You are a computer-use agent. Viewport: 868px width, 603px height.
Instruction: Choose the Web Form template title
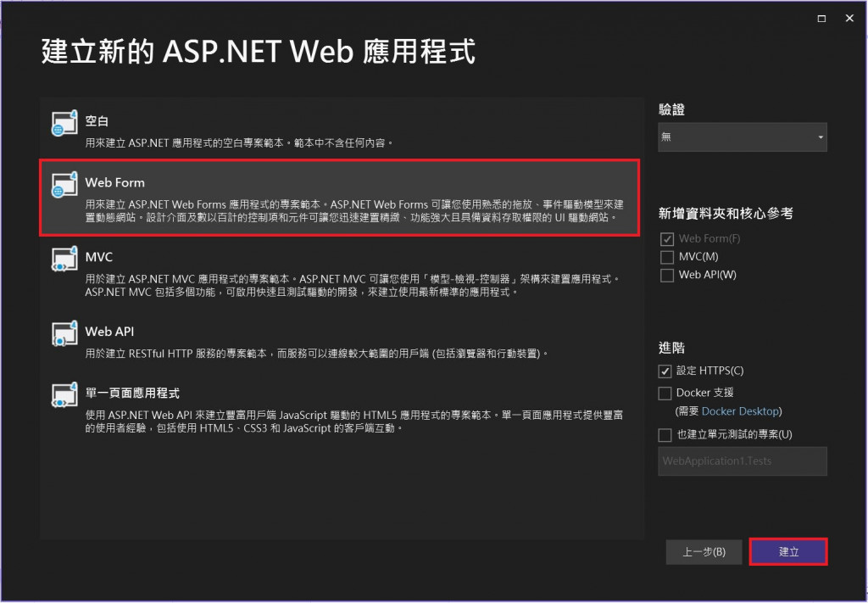point(114,182)
